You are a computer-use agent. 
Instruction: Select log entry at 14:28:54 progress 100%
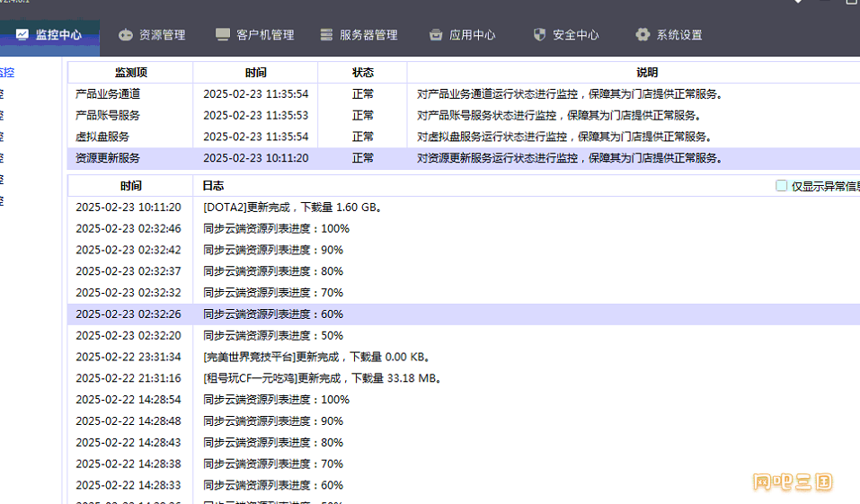[464, 400]
